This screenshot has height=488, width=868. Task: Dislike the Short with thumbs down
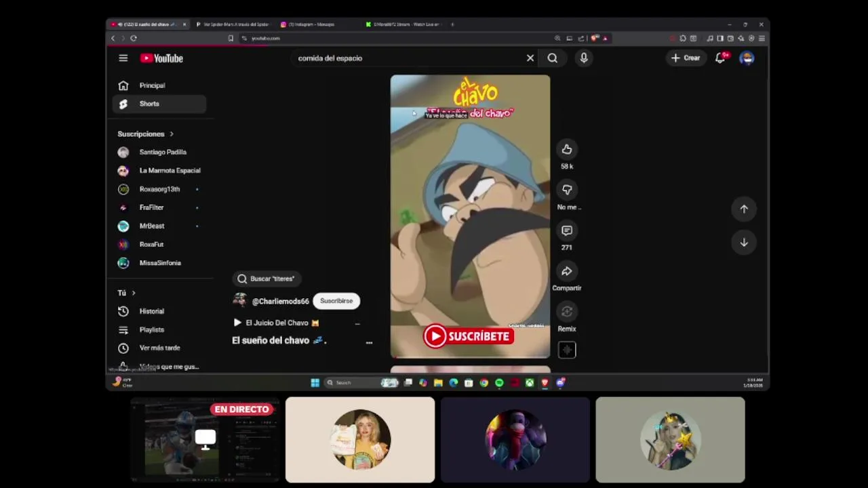tap(567, 190)
